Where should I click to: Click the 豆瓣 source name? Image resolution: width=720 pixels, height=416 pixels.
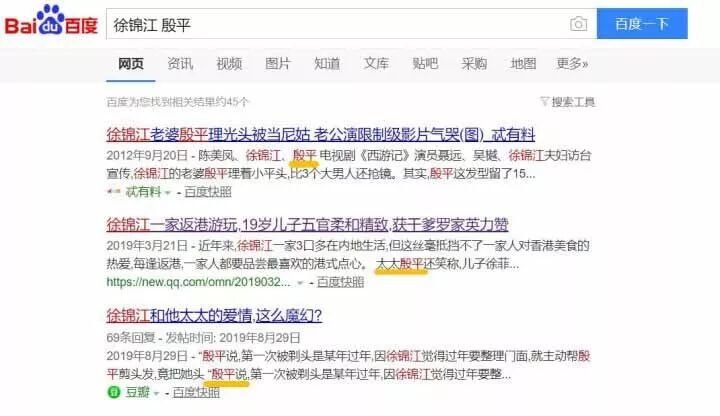138,393
